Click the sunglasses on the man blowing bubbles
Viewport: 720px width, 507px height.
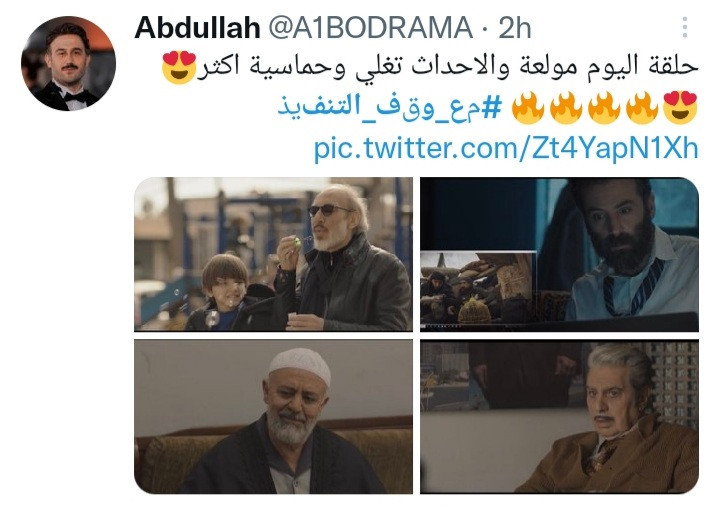(329, 210)
